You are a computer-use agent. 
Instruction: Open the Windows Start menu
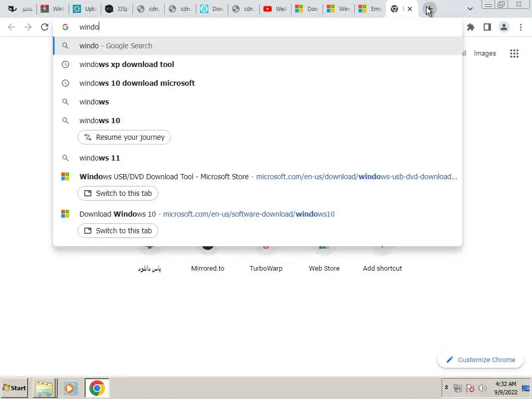point(14,388)
